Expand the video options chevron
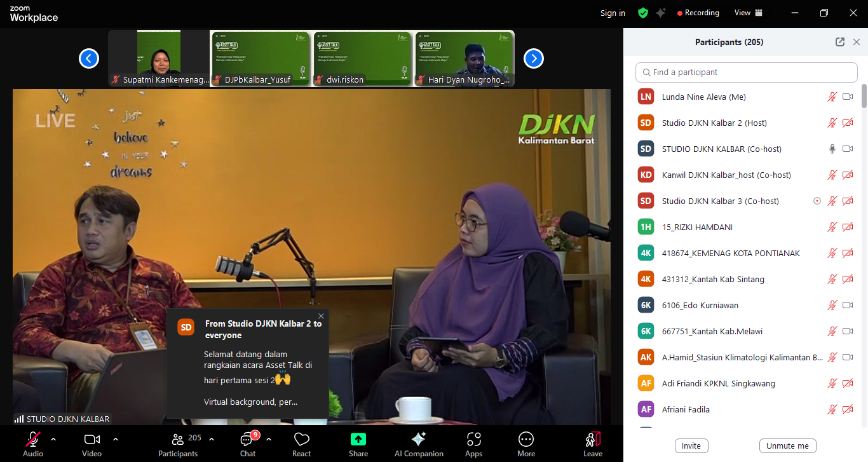Image resolution: width=868 pixels, height=462 pixels. pyautogui.click(x=116, y=439)
